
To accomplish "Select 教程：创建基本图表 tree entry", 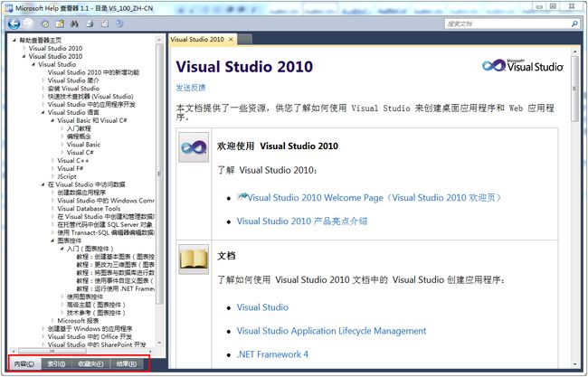I will tap(116, 257).
